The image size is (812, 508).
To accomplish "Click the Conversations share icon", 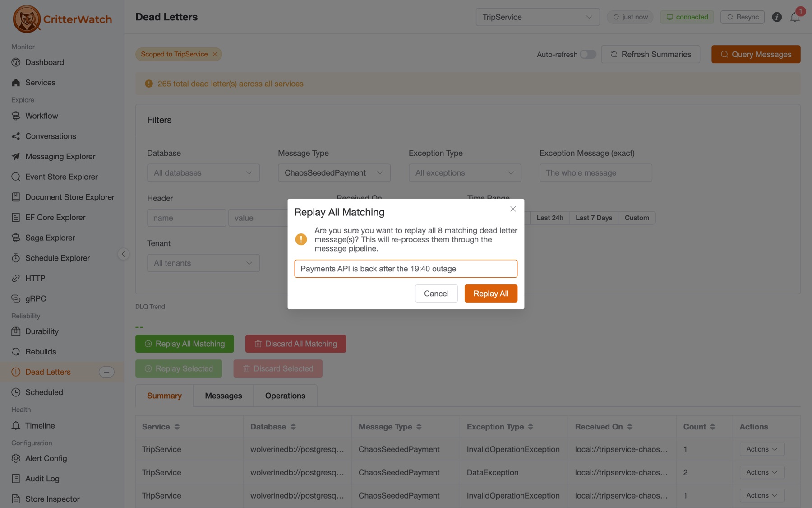I will point(16,136).
